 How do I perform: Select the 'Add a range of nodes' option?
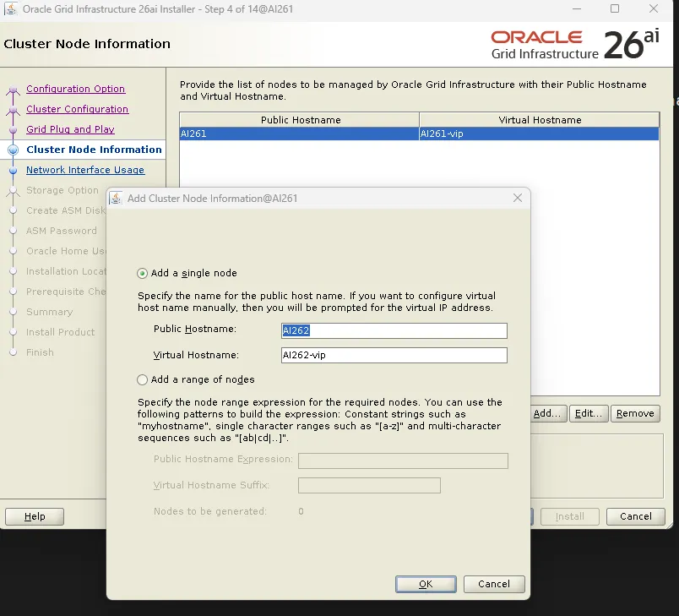pos(142,380)
